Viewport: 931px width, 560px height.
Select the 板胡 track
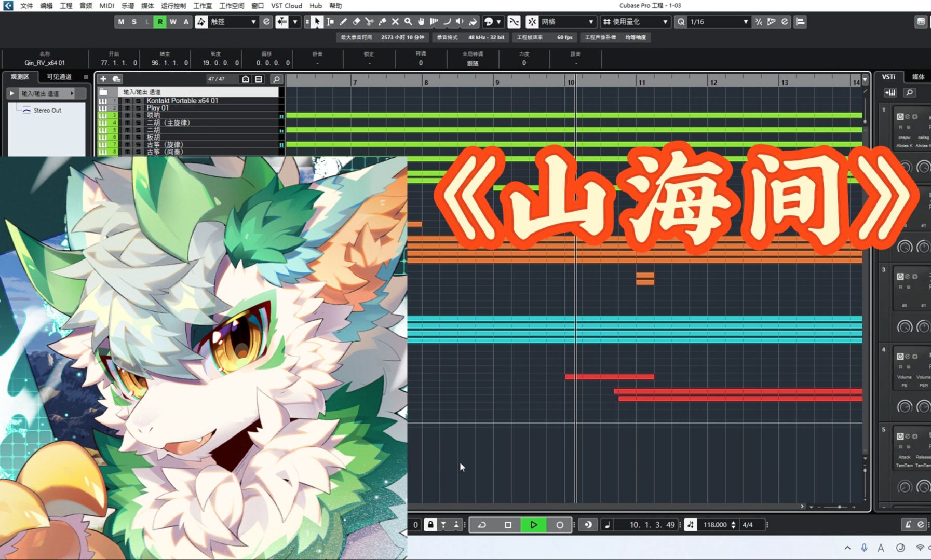(x=153, y=137)
